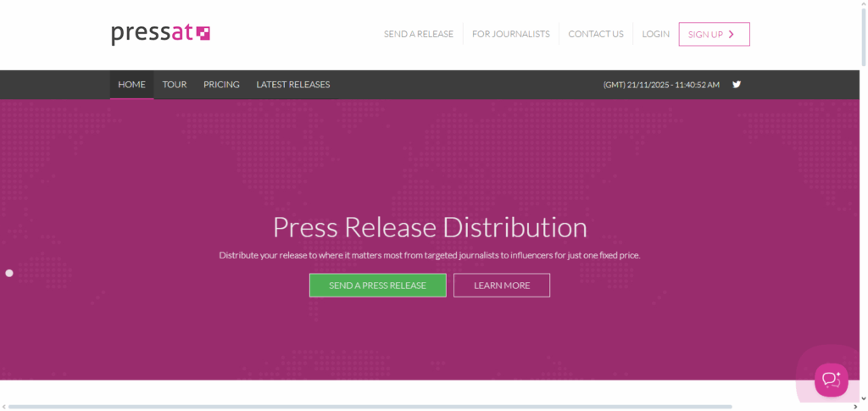Select the Latest Releases tab
Viewport: 868px width, 411px height.
coord(293,85)
